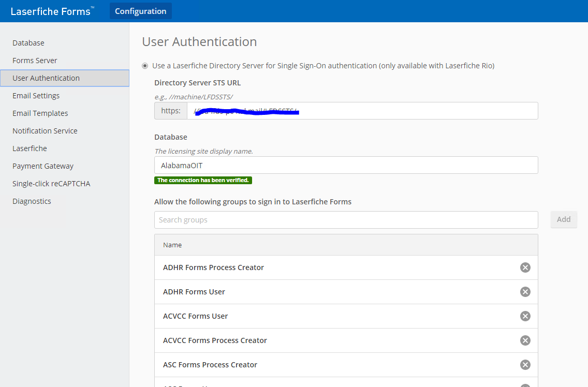588x387 pixels.
Task: Click the Add group button
Action: click(564, 219)
